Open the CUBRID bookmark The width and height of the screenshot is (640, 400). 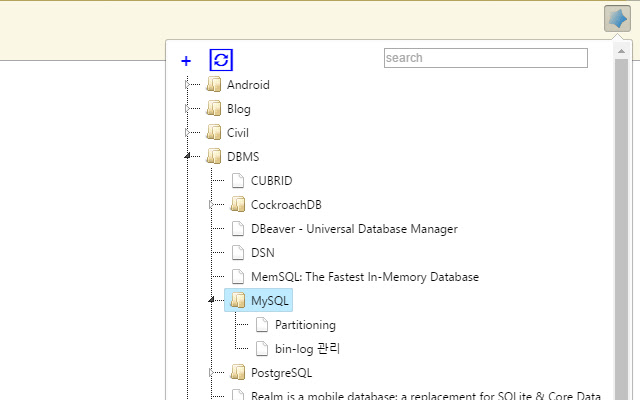point(271,181)
